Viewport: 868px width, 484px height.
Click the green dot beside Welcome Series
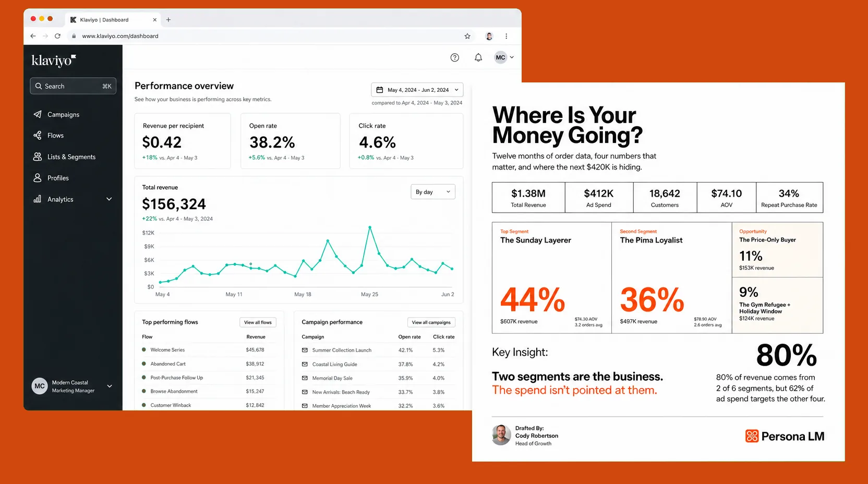(x=144, y=349)
